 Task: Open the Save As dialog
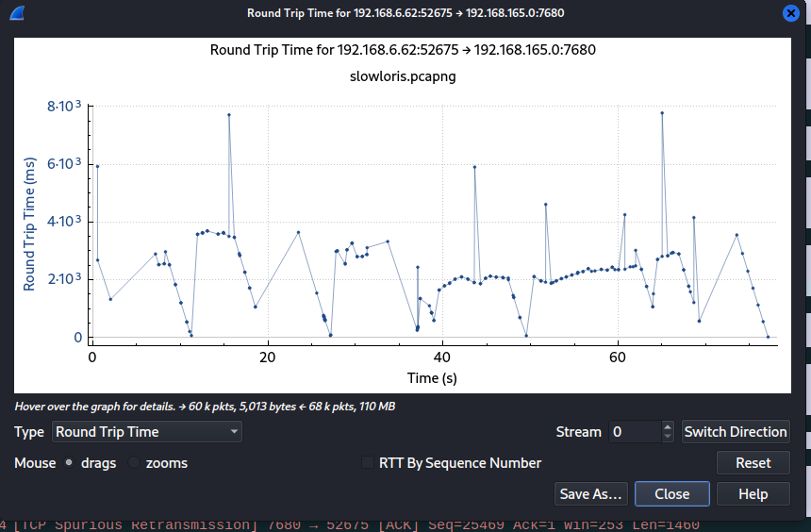pyautogui.click(x=590, y=493)
